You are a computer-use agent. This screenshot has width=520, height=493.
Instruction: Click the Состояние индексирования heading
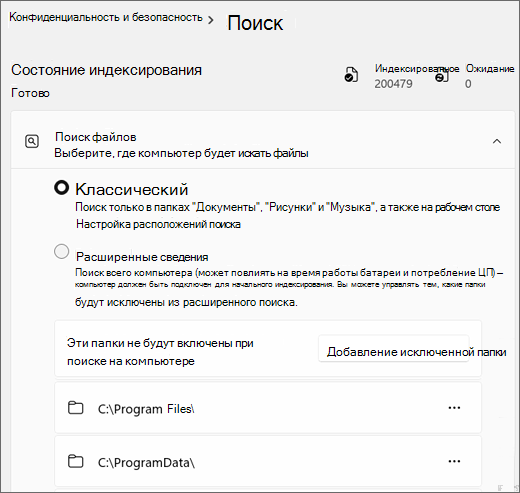click(106, 70)
